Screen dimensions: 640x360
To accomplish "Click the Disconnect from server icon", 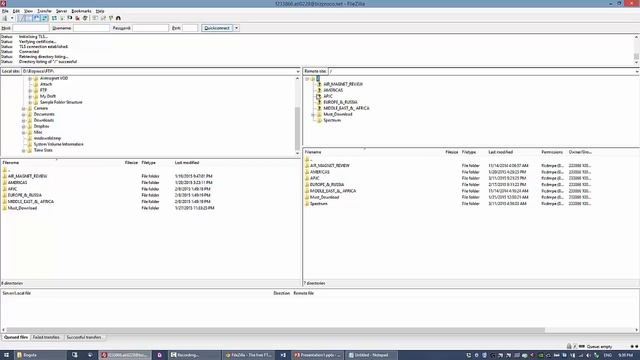I will tap(78, 18).
